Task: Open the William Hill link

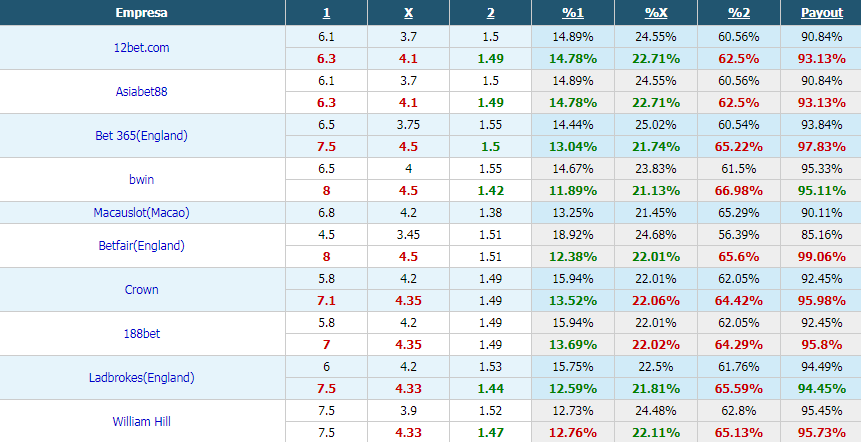Action: click(x=142, y=421)
